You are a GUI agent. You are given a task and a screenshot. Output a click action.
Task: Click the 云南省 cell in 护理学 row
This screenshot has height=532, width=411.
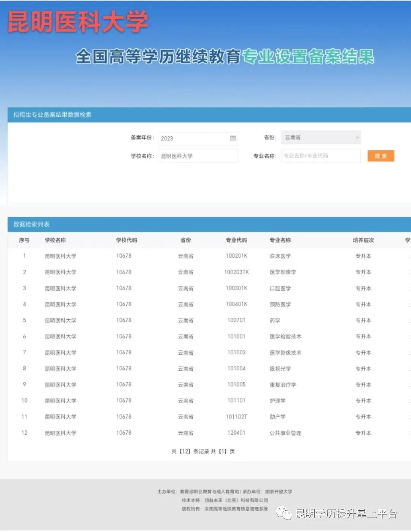(x=186, y=401)
